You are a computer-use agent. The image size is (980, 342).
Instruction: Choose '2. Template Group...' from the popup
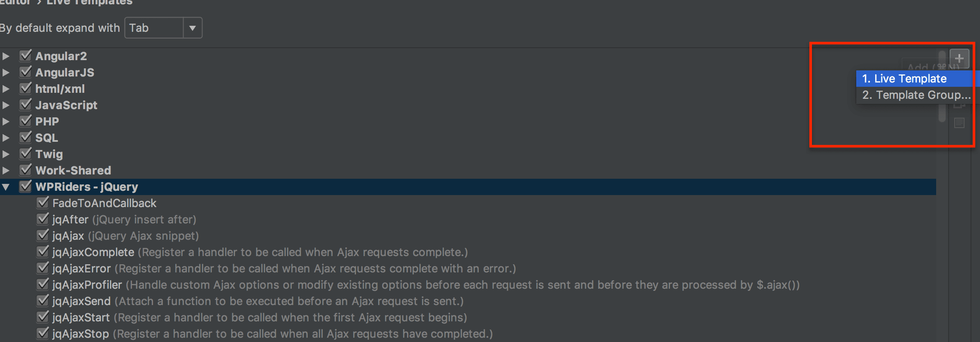point(916,95)
